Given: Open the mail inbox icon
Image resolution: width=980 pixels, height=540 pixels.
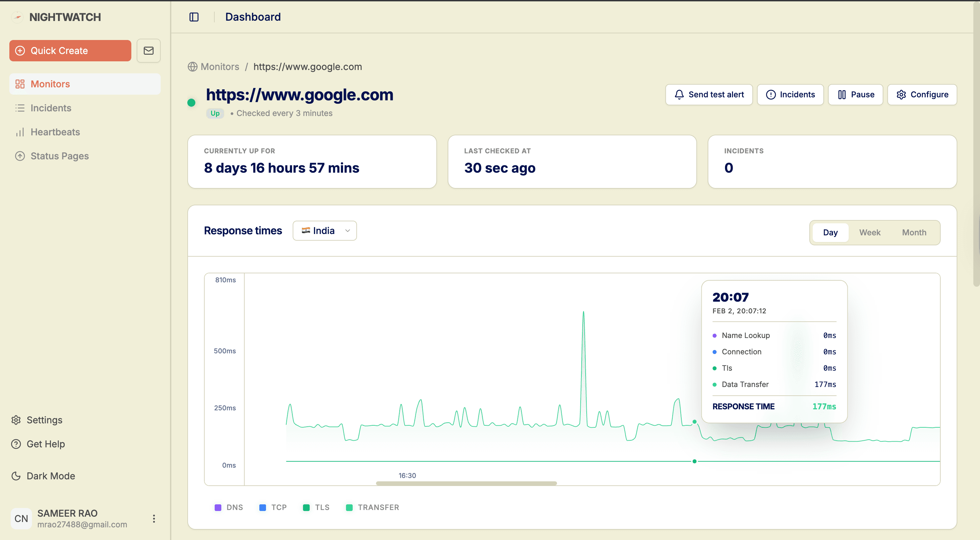Looking at the screenshot, I should click(x=148, y=51).
